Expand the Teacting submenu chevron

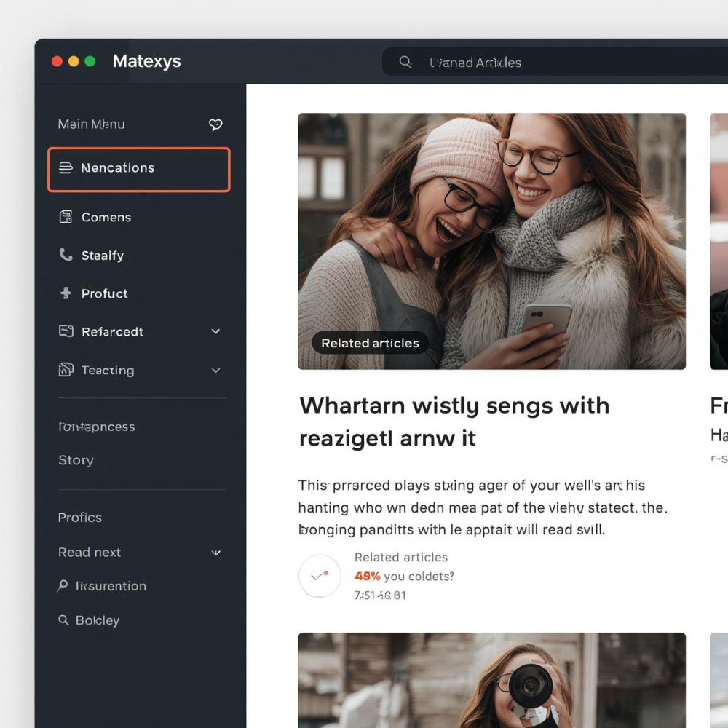(x=215, y=370)
